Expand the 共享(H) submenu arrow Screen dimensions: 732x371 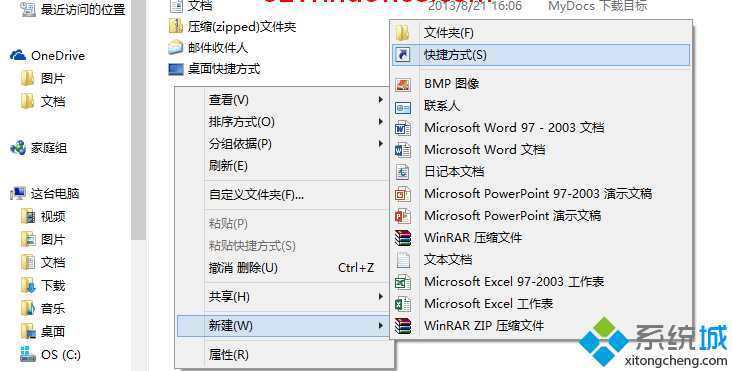(x=380, y=296)
